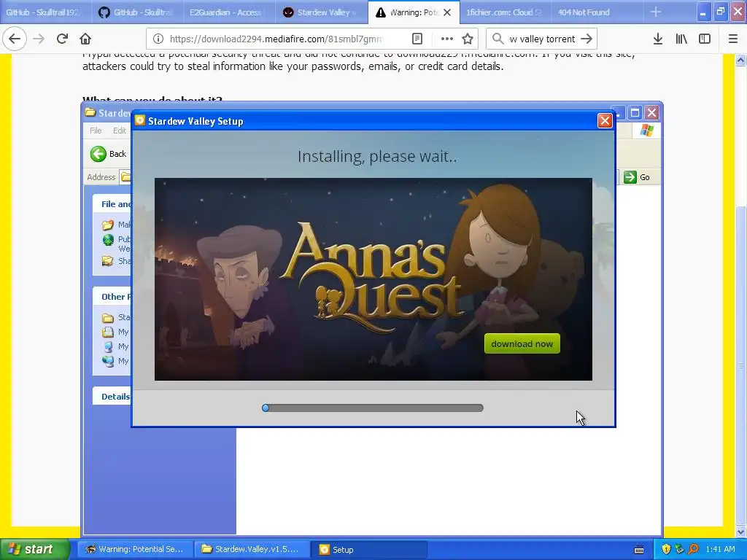Expand Details panel in Explorer sidebar
The height and width of the screenshot is (560, 747).
pyautogui.click(x=115, y=397)
